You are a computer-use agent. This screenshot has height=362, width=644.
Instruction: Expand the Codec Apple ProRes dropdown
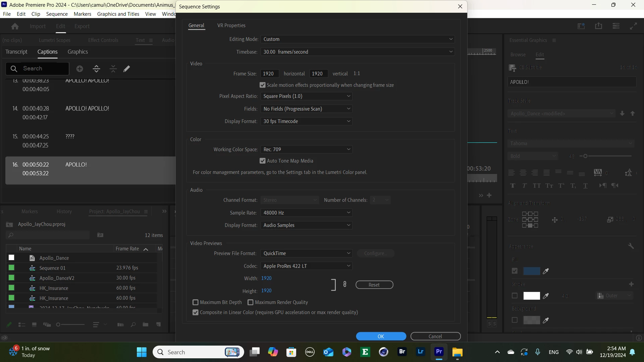306,266
